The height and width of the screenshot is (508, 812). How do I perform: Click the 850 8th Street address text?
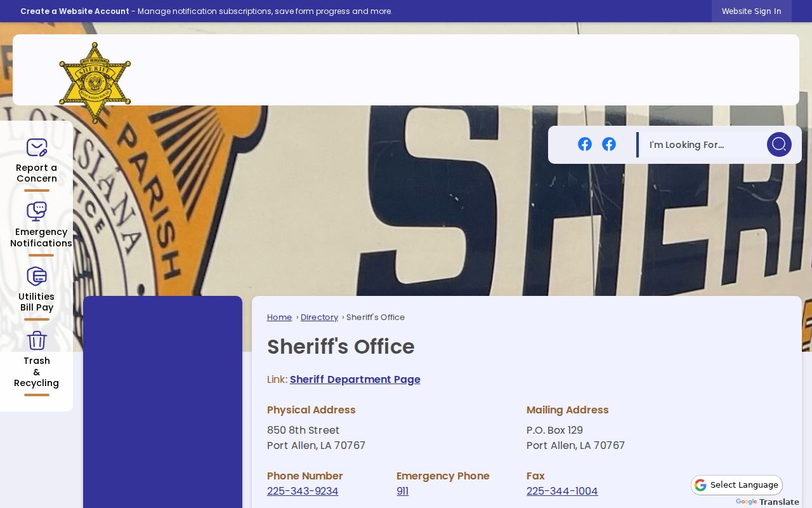(x=303, y=431)
